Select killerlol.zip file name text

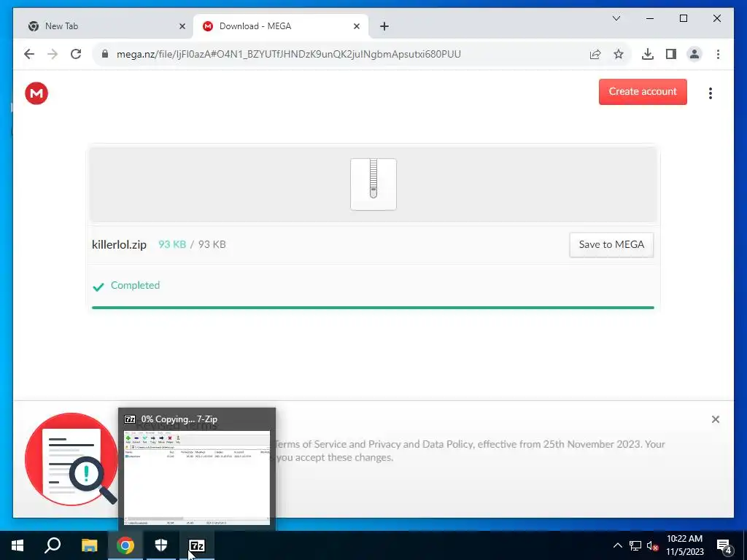(119, 245)
